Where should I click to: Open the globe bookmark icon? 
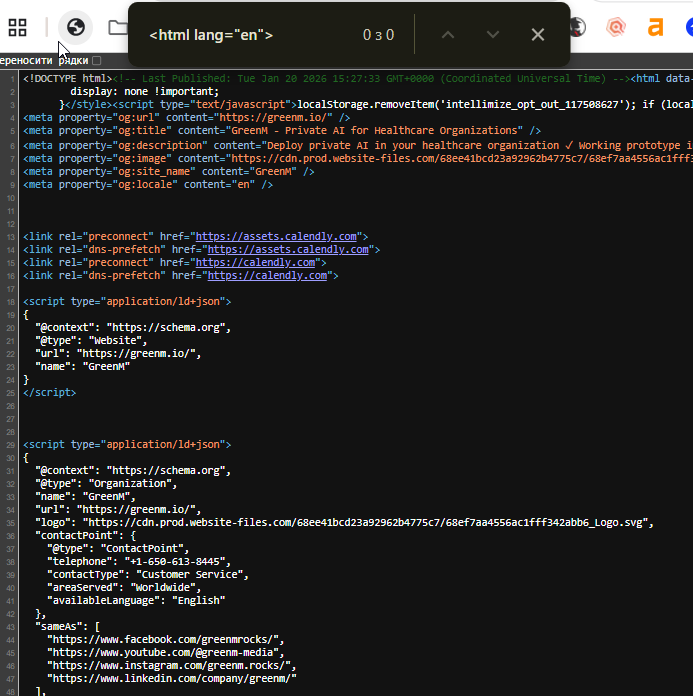pyautogui.click(x=74, y=27)
